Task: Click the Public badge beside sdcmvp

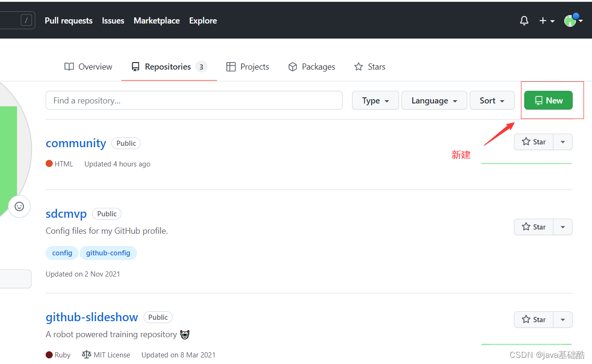Action: click(107, 214)
